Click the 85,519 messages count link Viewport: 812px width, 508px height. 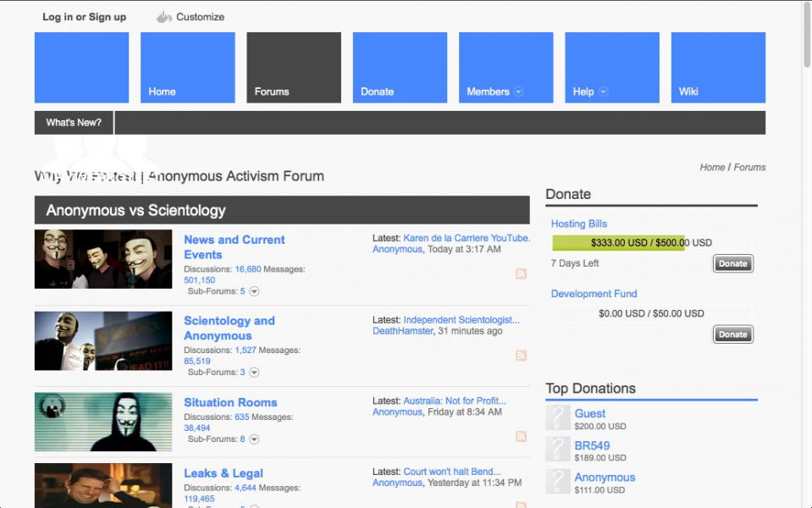[x=196, y=362]
